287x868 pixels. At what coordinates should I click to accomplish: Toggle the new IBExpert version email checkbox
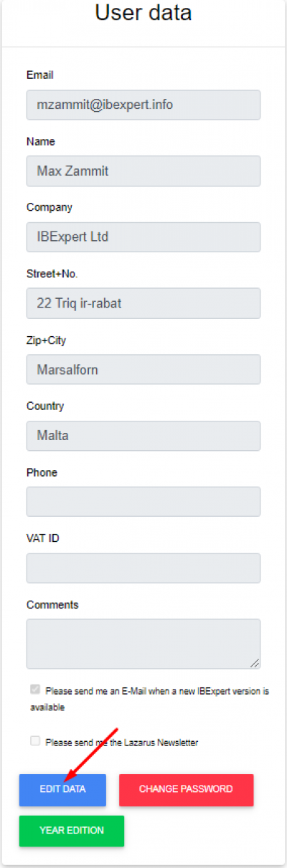(35, 690)
